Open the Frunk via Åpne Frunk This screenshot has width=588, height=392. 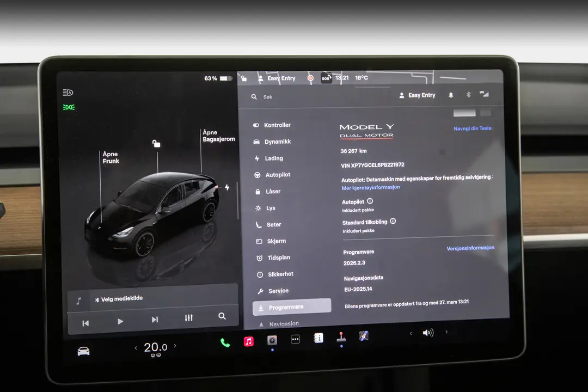click(x=111, y=157)
